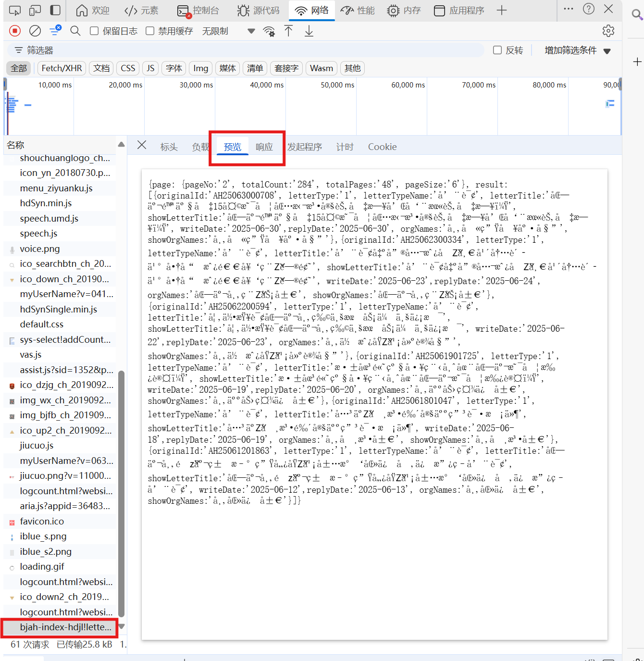Open browser sidebar search icon
The height and width of the screenshot is (661, 644).
(637, 14)
